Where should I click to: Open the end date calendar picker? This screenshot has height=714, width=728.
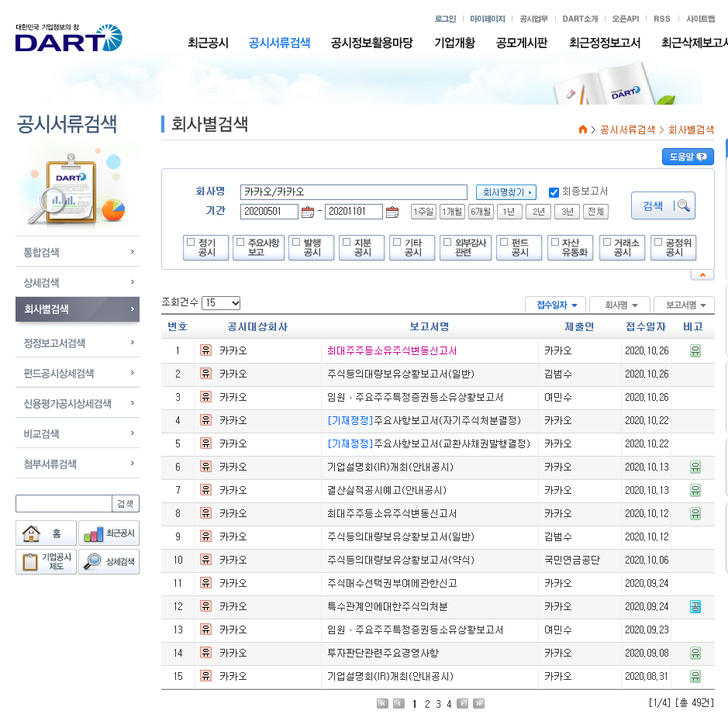coord(392,212)
